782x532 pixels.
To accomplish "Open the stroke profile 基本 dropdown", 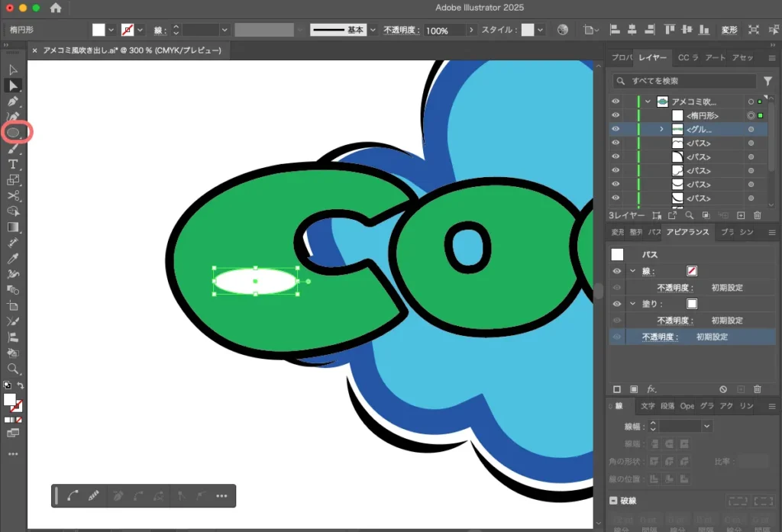I will [x=373, y=30].
